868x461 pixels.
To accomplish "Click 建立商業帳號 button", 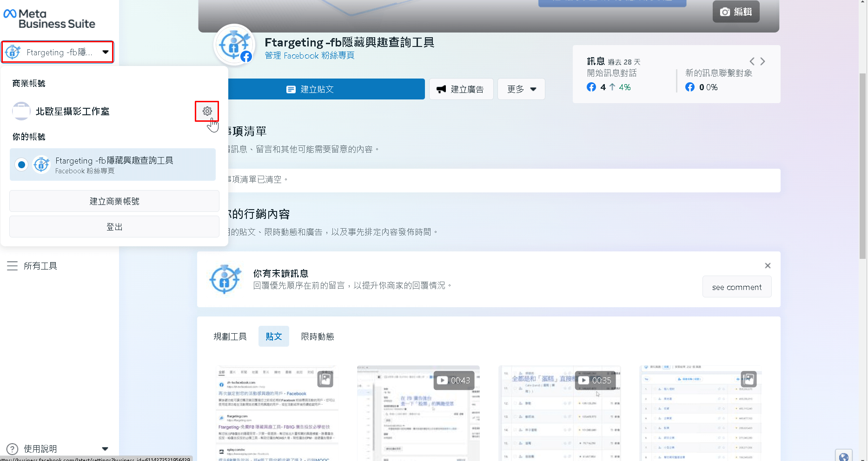I will (x=114, y=201).
